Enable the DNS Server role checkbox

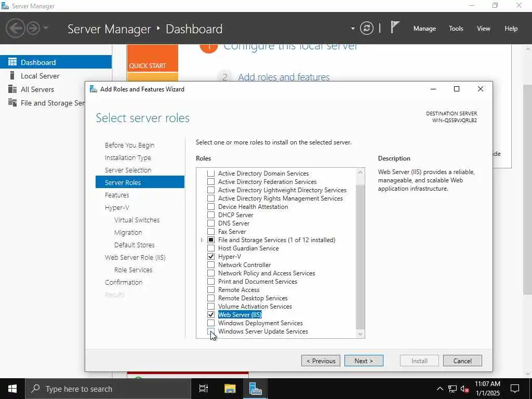(211, 223)
